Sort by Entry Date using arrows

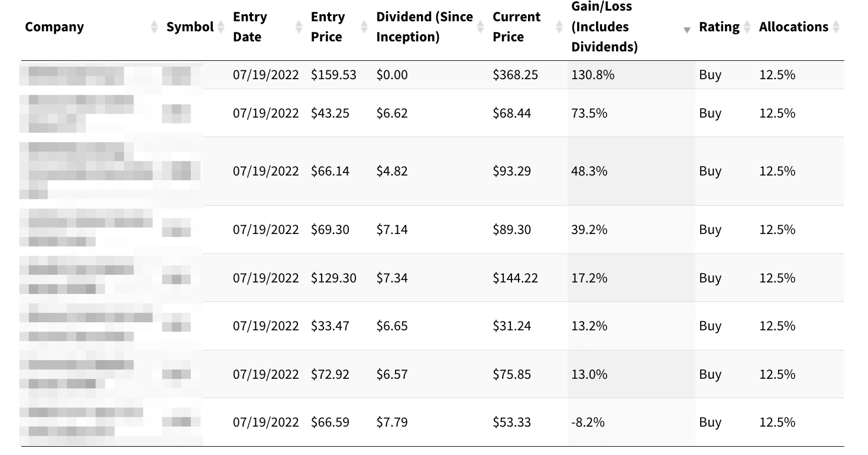[299, 27]
